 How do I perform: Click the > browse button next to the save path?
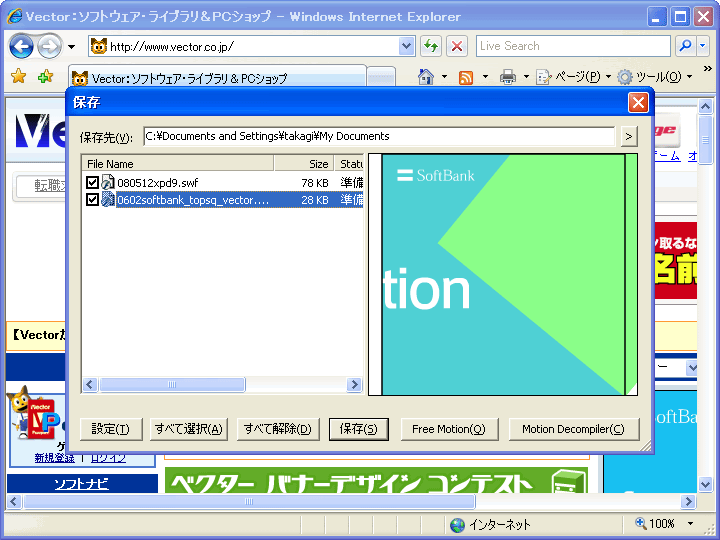(629, 136)
